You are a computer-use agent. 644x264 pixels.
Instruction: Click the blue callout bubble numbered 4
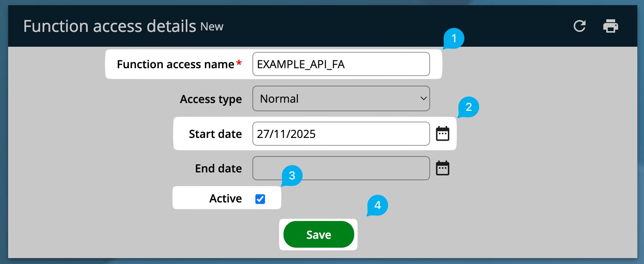tap(378, 205)
